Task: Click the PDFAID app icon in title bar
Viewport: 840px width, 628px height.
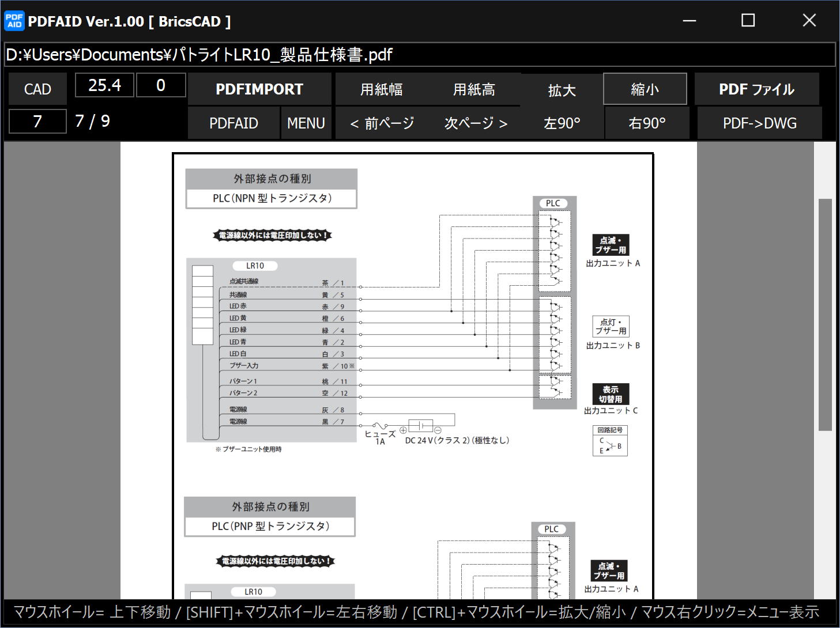Action: click(14, 21)
